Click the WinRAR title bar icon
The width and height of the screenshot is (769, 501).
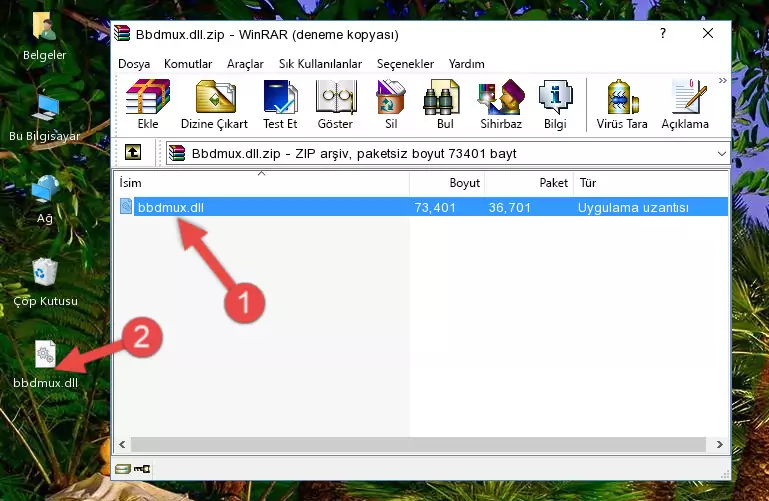122,34
